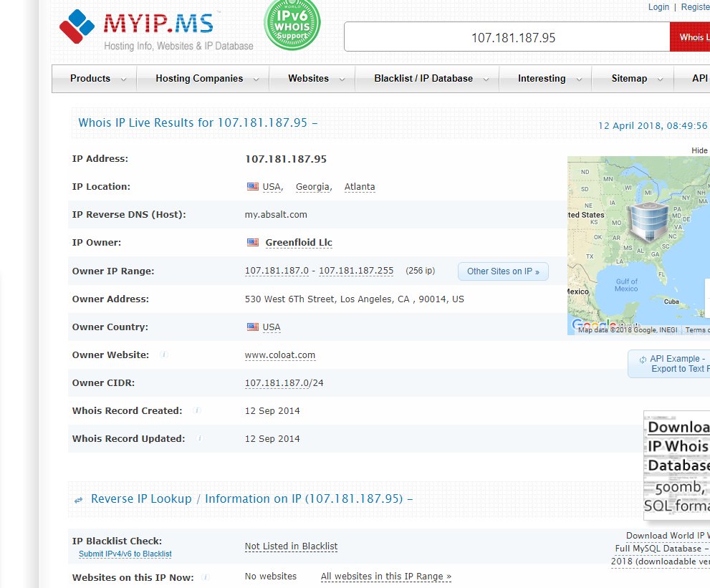Screen dimensions: 710x588
Task: Open the API menu item
Action: (x=699, y=78)
